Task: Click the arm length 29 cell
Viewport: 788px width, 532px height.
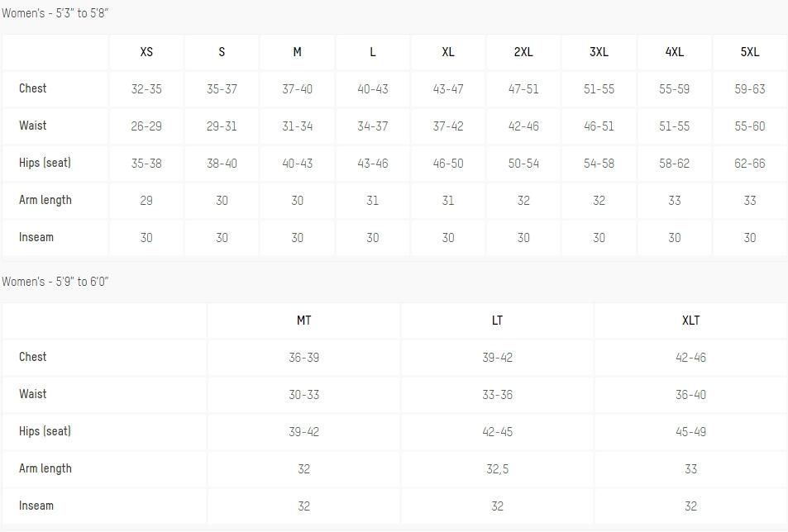Action: pyautogui.click(x=146, y=200)
